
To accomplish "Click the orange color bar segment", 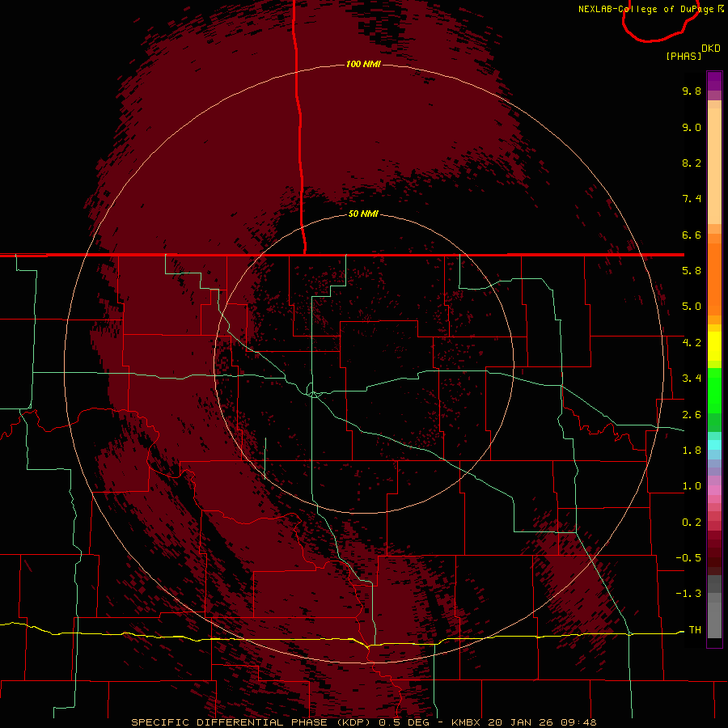I will coord(714,278).
